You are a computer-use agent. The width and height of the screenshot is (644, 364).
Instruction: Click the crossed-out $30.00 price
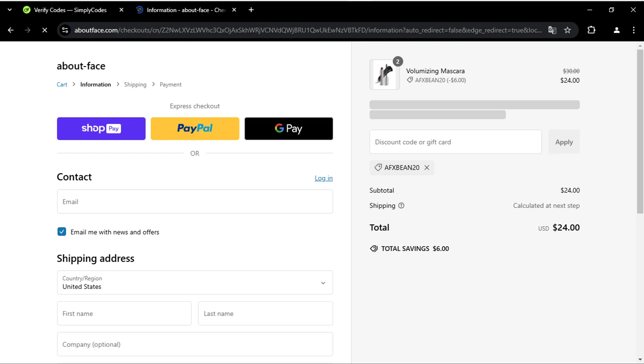pos(571,71)
